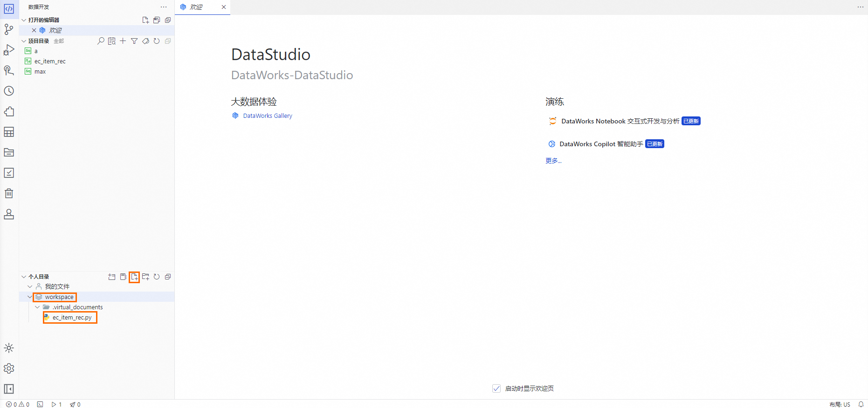Collapse all items in 个人目录

coord(168,277)
